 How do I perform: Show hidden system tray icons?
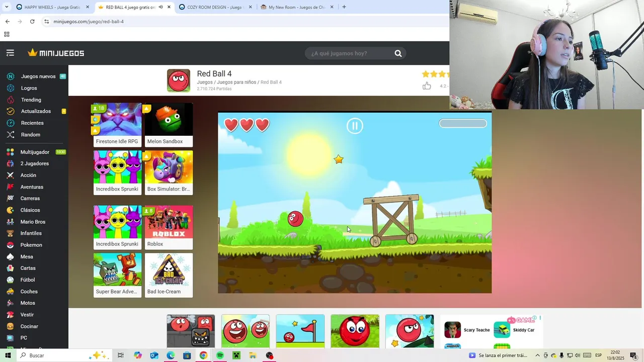click(537, 355)
